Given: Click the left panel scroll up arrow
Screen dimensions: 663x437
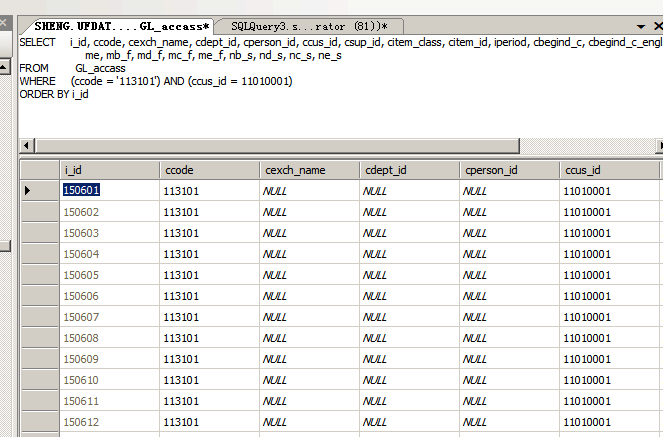Looking at the screenshot, I should click(4, 67).
